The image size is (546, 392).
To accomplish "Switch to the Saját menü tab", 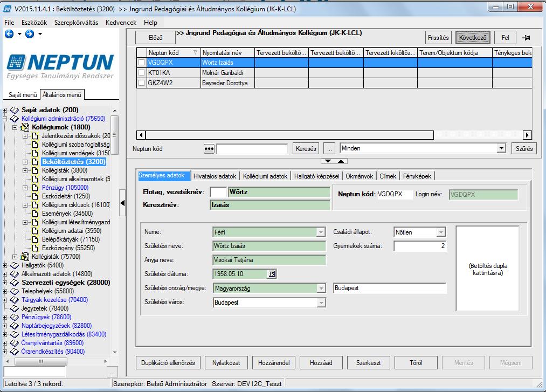I will pos(23,95).
